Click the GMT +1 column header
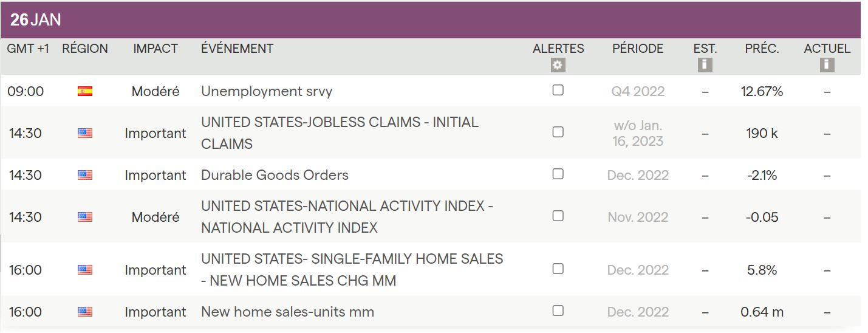 pyautogui.click(x=28, y=49)
